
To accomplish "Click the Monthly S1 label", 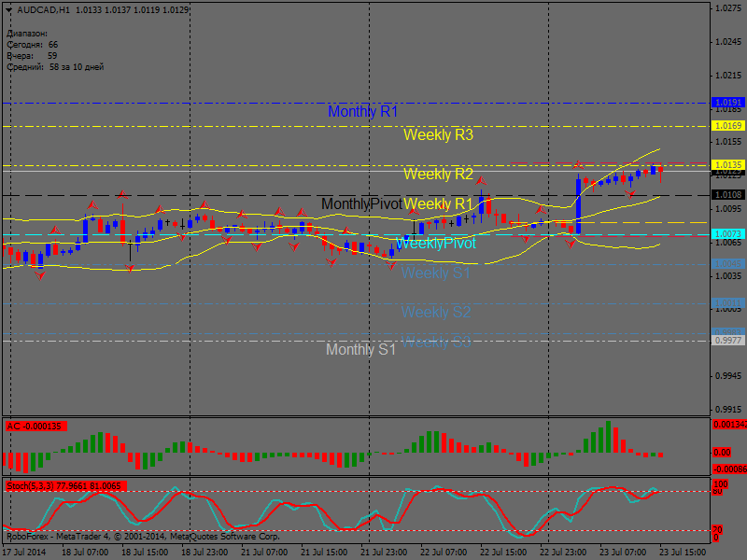I will (x=360, y=350).
